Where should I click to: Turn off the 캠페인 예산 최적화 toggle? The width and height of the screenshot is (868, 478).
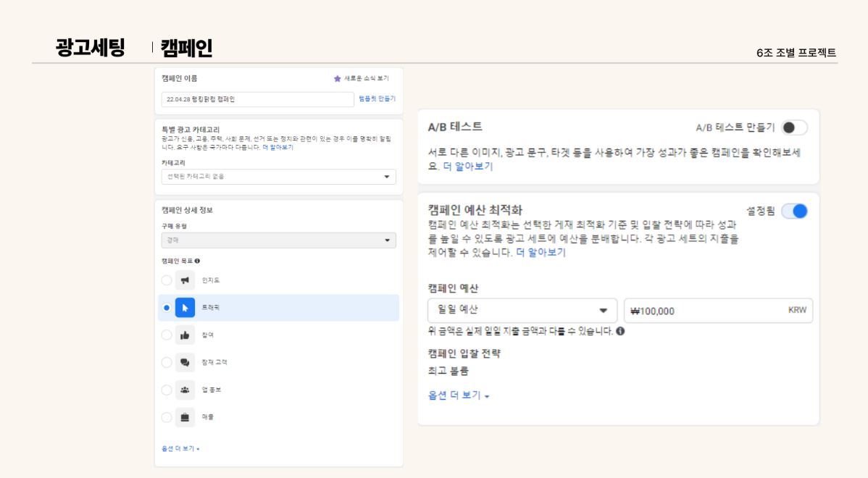click(x=794, y=211)
